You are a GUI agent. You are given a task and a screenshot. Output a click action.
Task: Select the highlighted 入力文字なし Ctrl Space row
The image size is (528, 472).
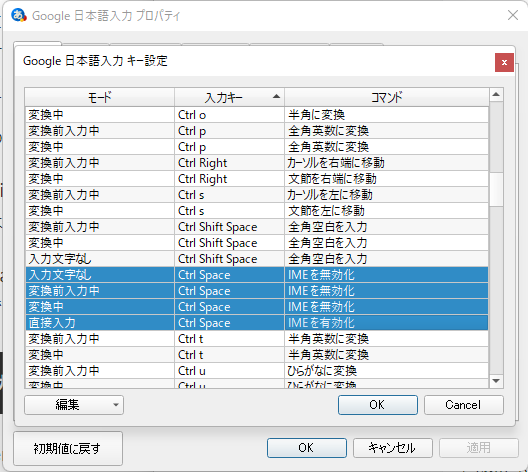[257, 275]
